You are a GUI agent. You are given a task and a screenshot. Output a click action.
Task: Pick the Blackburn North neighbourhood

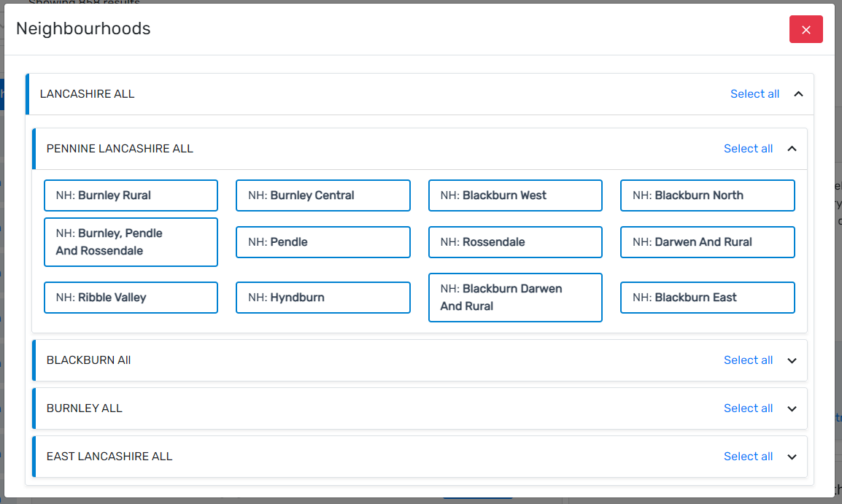point(707,195)
